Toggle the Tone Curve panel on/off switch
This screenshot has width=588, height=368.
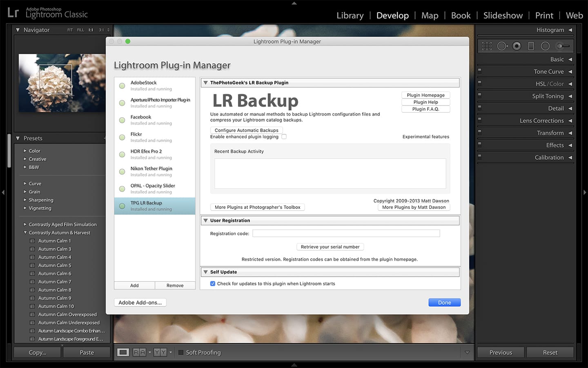[480, 70]
